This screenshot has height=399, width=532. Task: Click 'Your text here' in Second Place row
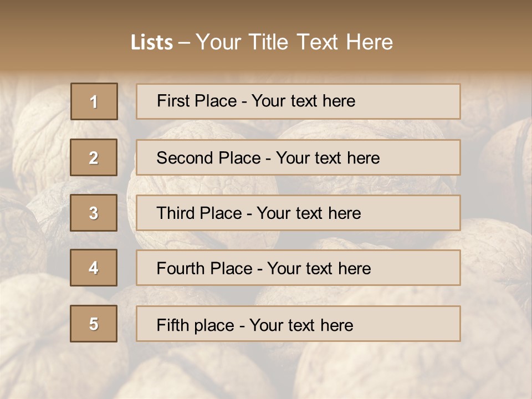coord(328,158)
